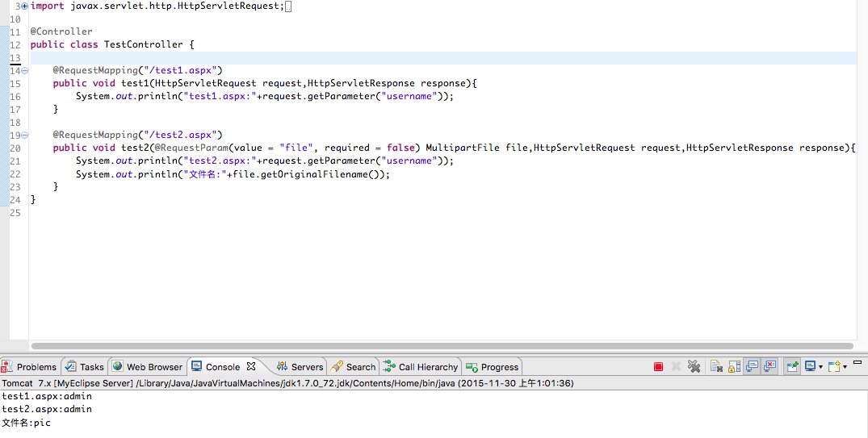Click the @Controller annotation
The height and width of the screenshot is (438, 868).
click(x=61, y=31)
